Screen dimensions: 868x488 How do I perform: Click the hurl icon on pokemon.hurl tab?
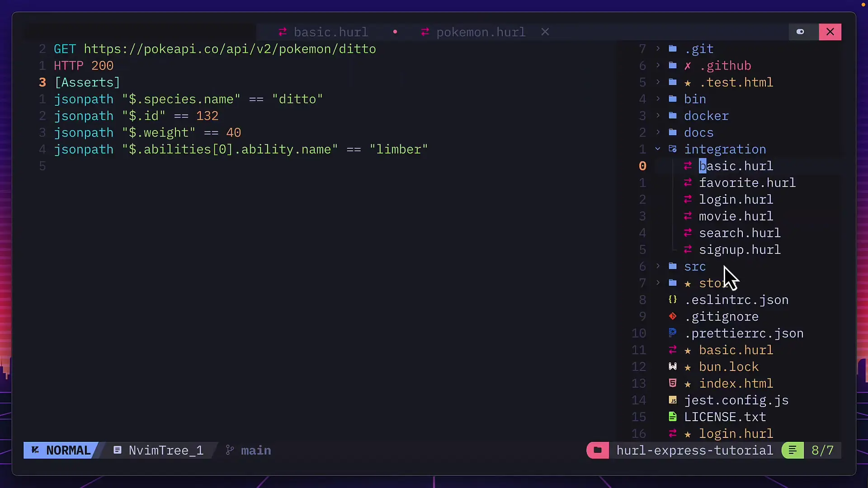425,32
